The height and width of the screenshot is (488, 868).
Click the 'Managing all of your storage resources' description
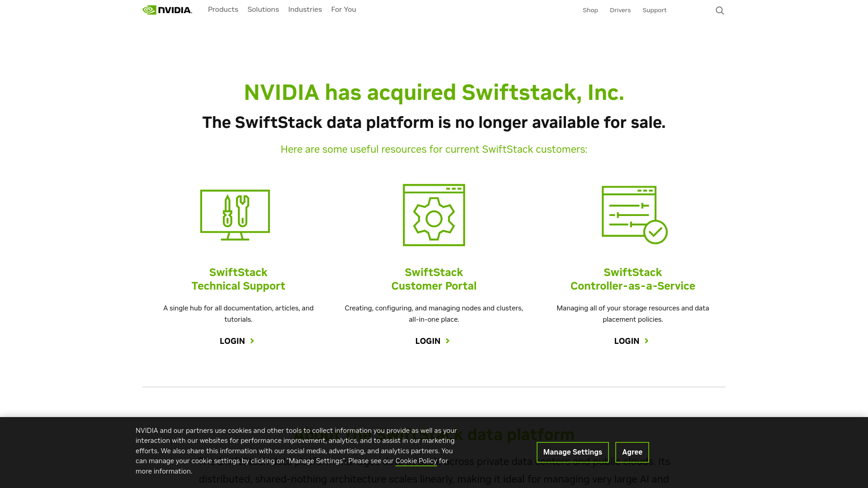point(633,314)
